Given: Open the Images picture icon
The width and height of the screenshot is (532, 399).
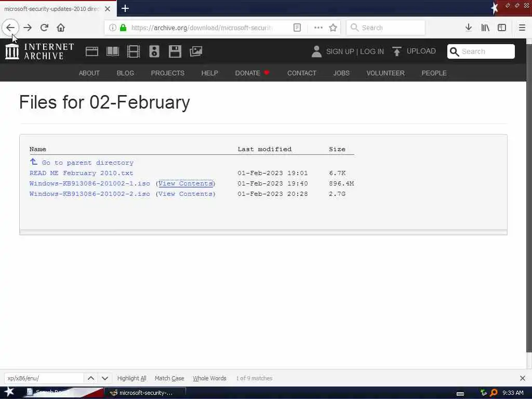Looking at the screenshot, I should 196,51.
